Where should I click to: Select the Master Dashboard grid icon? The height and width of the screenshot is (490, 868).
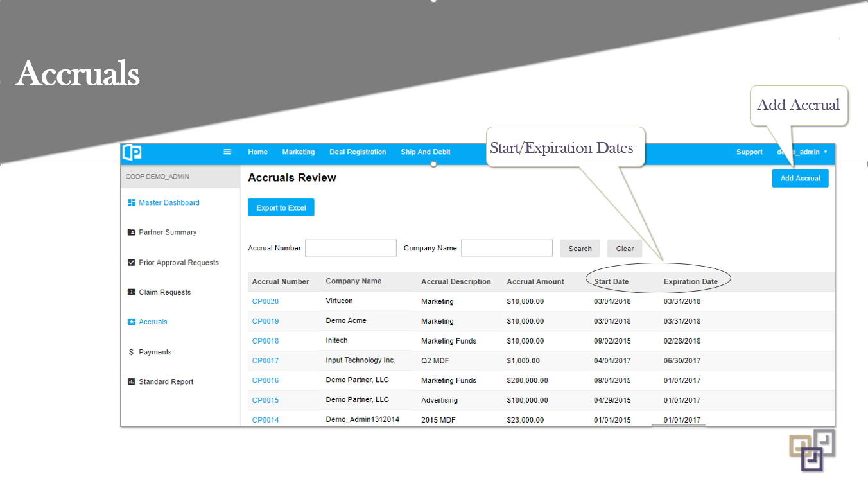[x=132, y=202]
